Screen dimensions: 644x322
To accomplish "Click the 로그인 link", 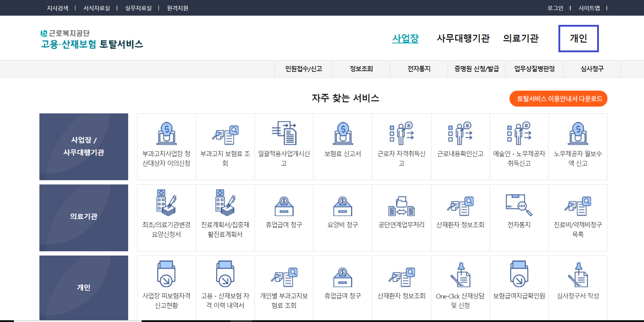I will tap(555, 8).
